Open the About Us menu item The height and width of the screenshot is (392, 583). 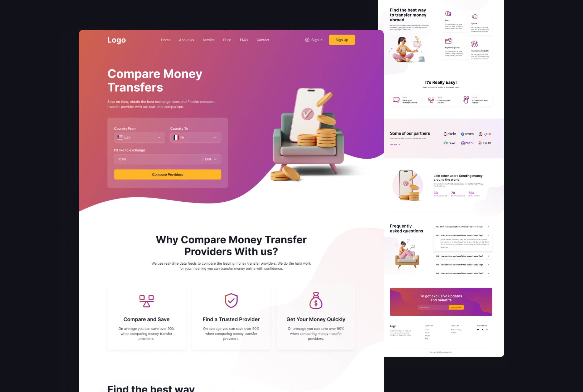click(x=186, y=40)
